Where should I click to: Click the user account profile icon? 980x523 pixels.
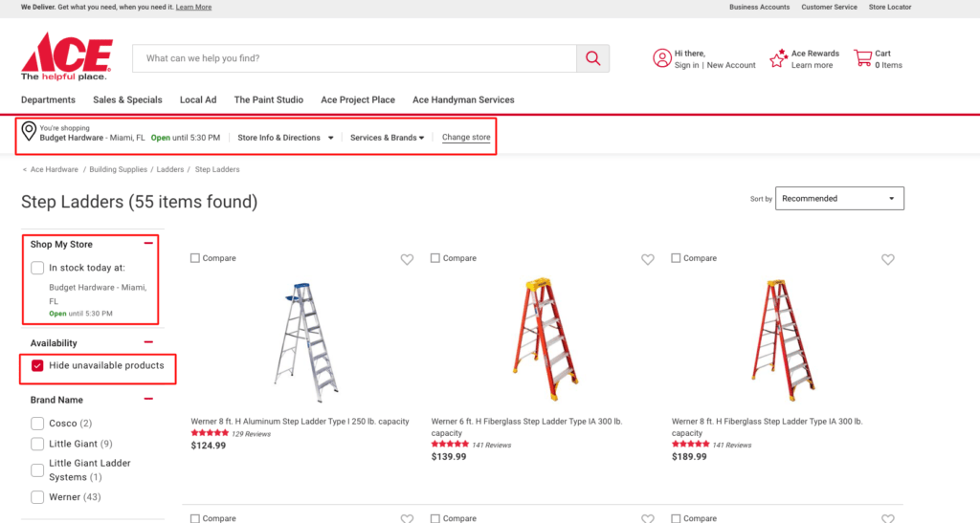tap(662, 58)
